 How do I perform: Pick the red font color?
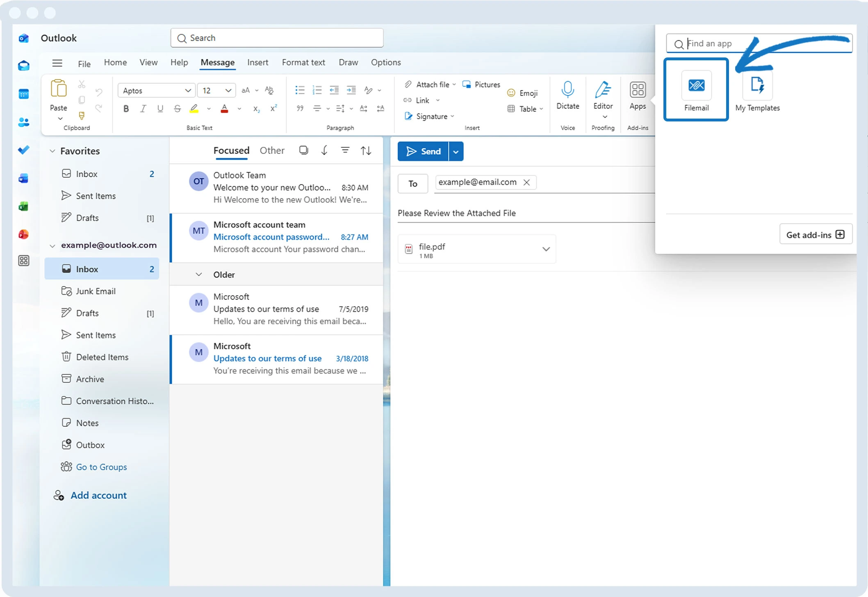[x=224, y=109]
